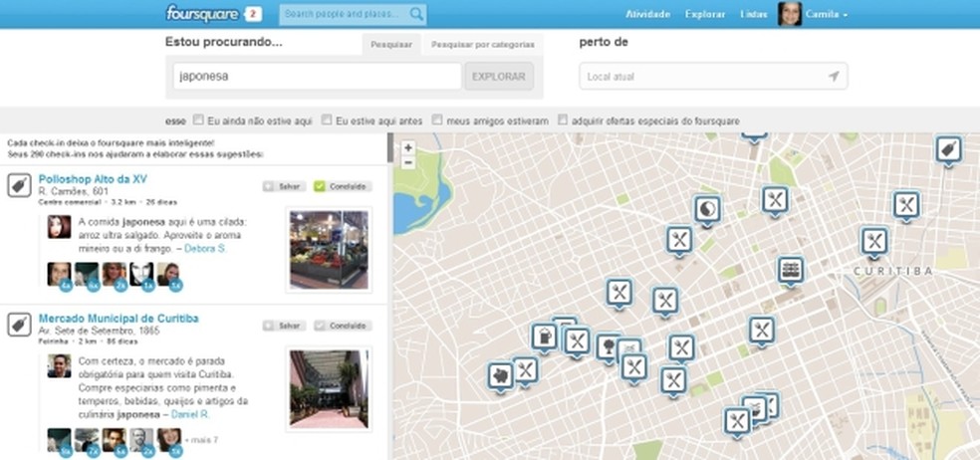Open Polloshop Alto da XV venue

pos(93,179)
